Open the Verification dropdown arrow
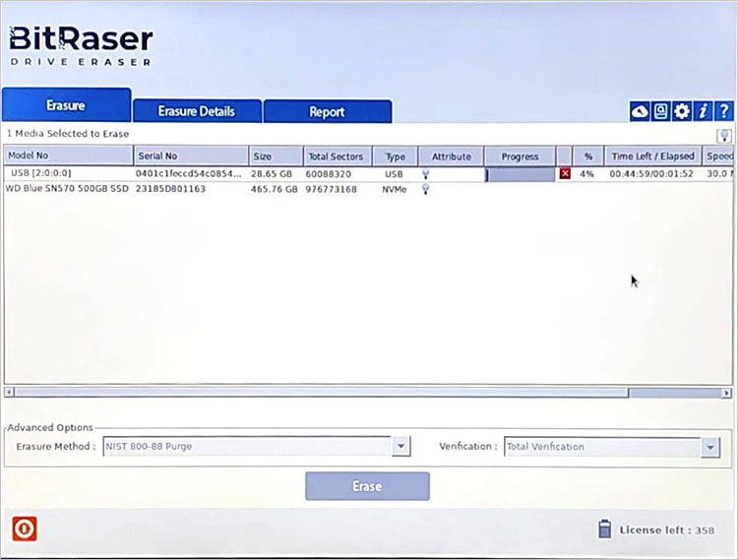Image resolution: width=738 pixels, height=560 pixels. point(710,447)
